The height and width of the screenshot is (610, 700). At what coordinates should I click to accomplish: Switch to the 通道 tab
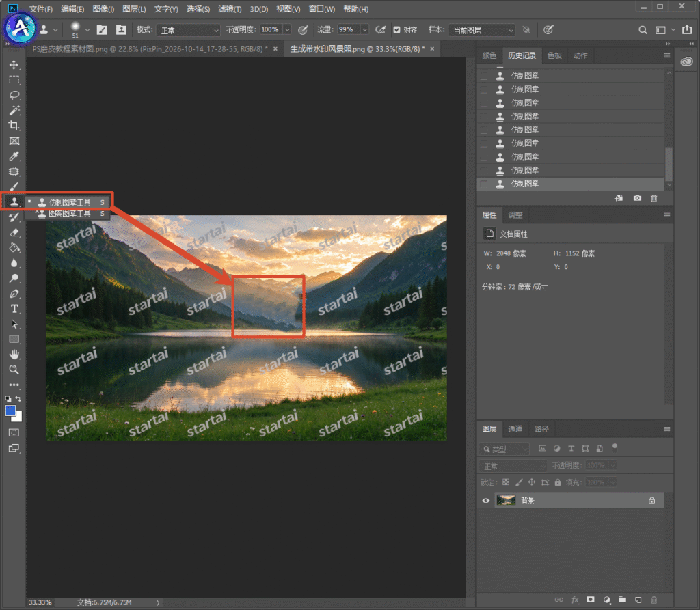tap(515, 429)
